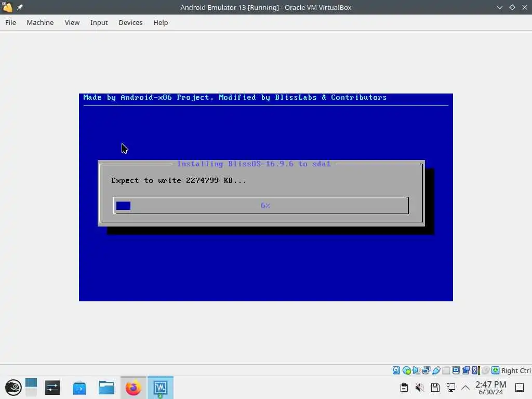This screenshot has width=532, height=399.
Task: Click the Right Ctrl host key label
Action: click(516, 370)
